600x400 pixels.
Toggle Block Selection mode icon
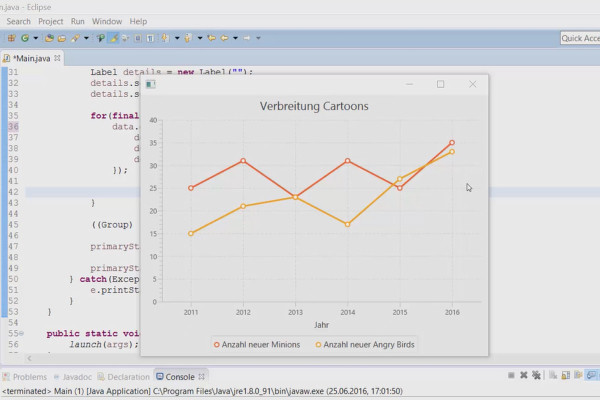[138, 38]
